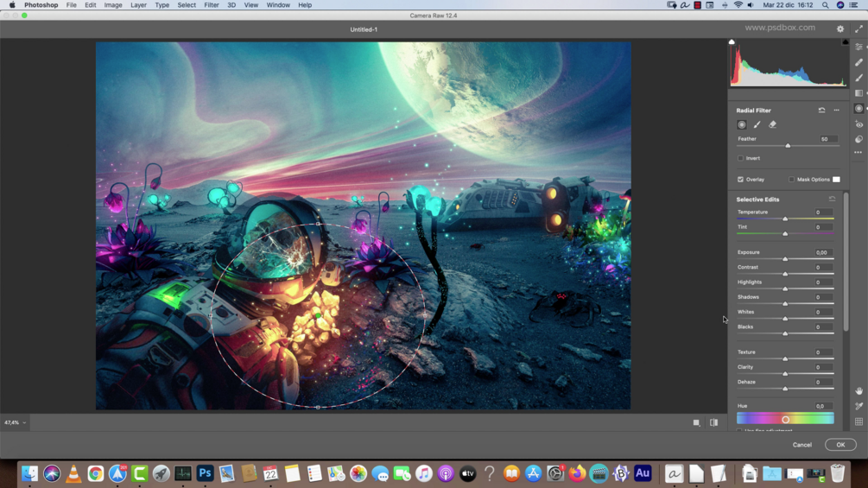Open the zoom level 47,4% dropdown
The image size is (868, 488).
point(15,422)
